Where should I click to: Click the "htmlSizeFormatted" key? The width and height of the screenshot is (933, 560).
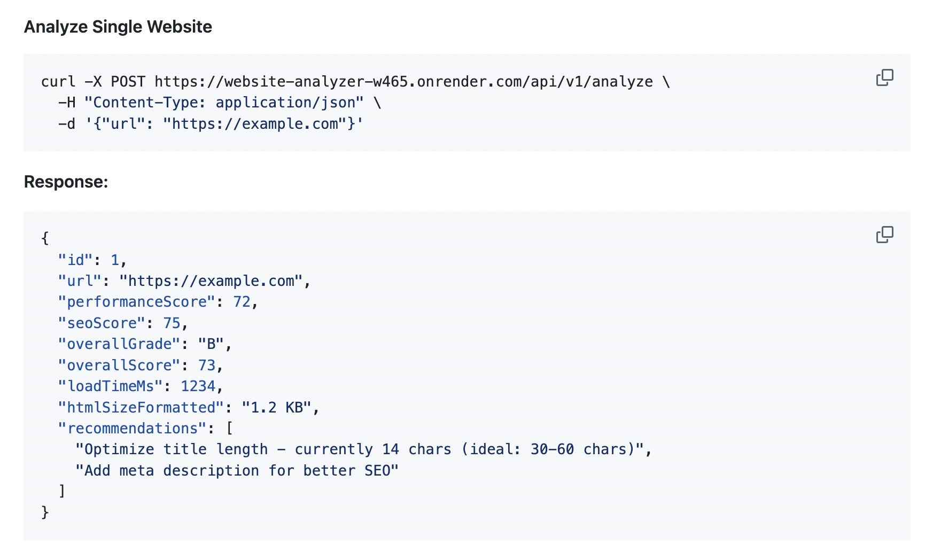click(x=141, y=408)
